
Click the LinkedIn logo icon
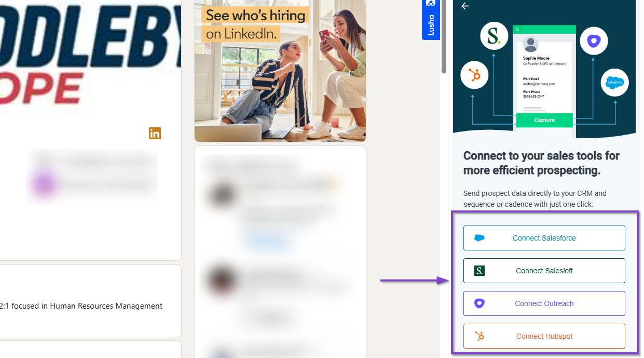[155, 133]
